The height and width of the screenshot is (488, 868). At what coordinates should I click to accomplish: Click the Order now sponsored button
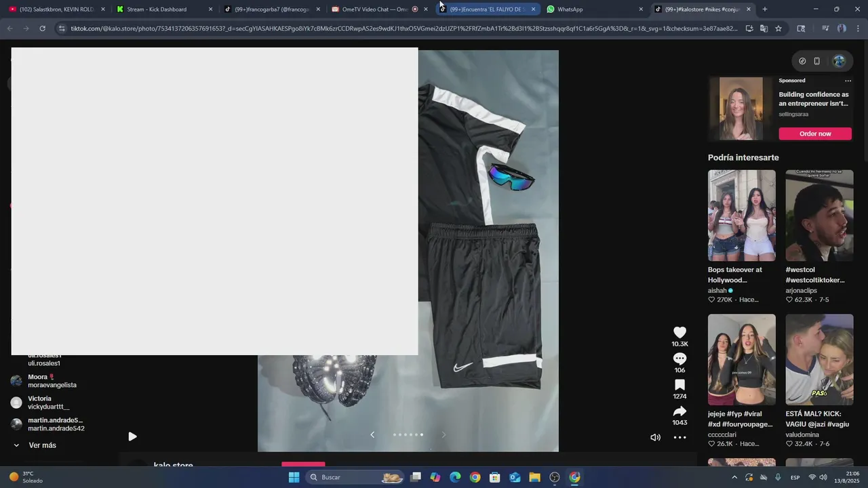[x=815, y=134]
